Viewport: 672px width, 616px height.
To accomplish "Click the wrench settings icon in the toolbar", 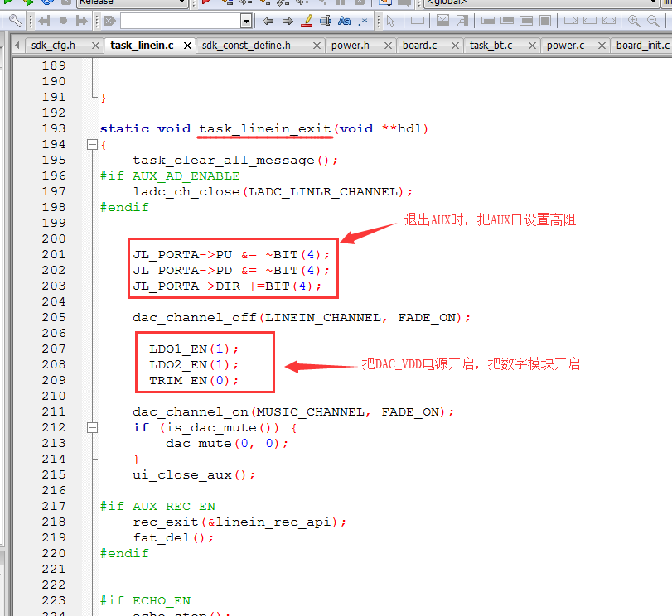I will pyautogui.click(x=15, y=21).
